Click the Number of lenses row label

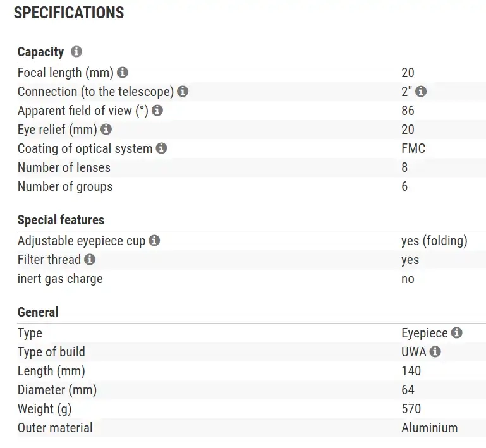pos(64,167)
